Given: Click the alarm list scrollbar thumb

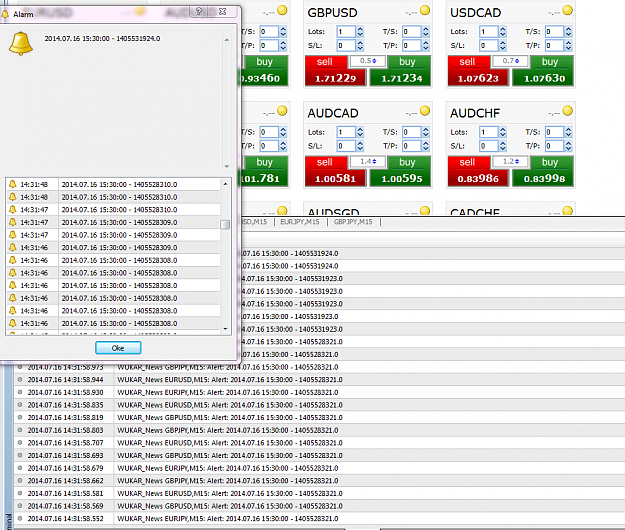Looking at the screenshot, I should pyautogui.click(x=225, y=225).
